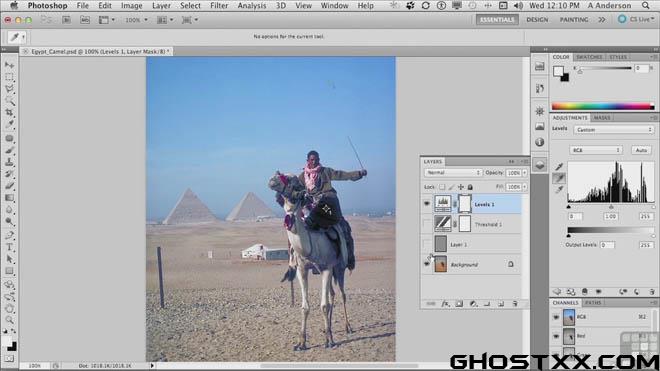Hide the Levels 1 layer visibility eye

(427, 204)
